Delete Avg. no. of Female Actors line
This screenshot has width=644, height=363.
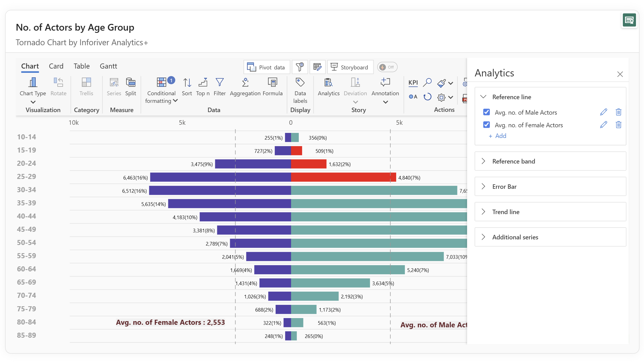coord(618,125)
